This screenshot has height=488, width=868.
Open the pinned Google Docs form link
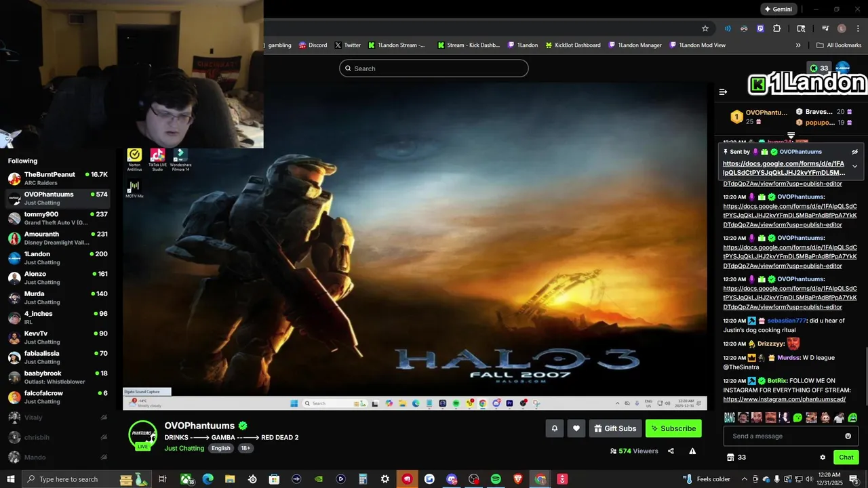coord(784,168)
